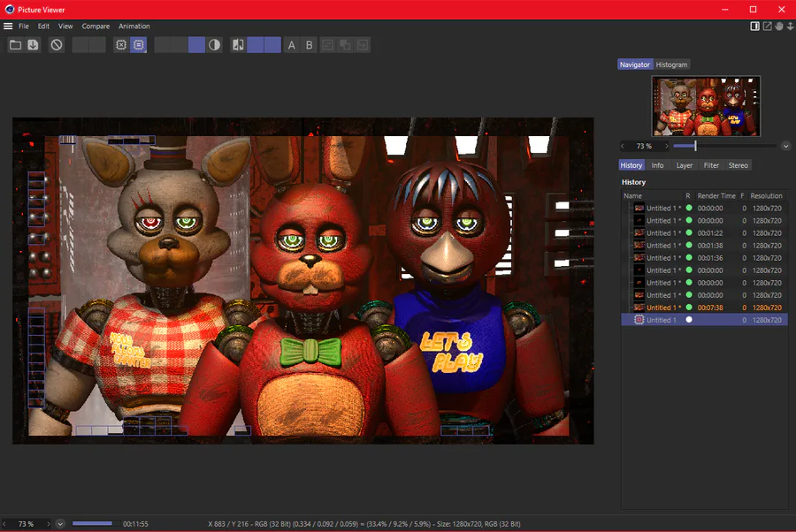Click the rendered image in the viewer

(x=303, y=281)
